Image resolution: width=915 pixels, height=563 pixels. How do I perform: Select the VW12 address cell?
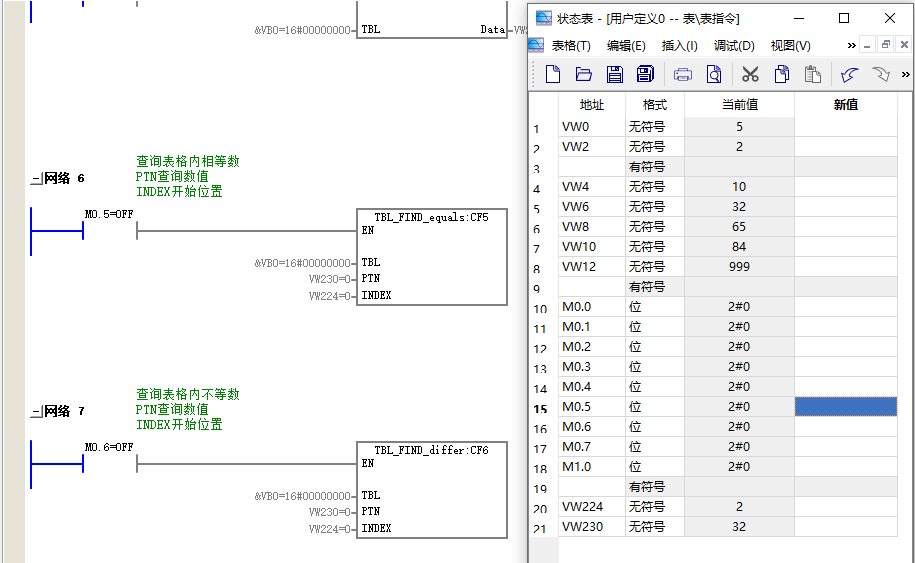tap(592, 267)
